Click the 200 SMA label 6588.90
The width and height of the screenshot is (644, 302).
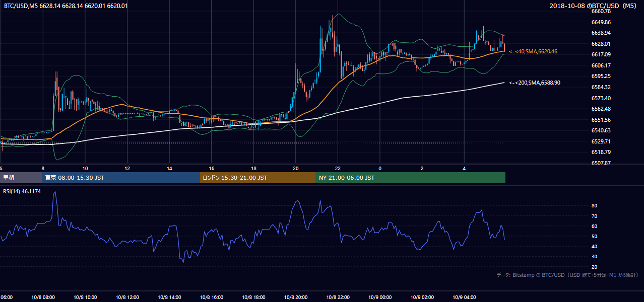535,83
